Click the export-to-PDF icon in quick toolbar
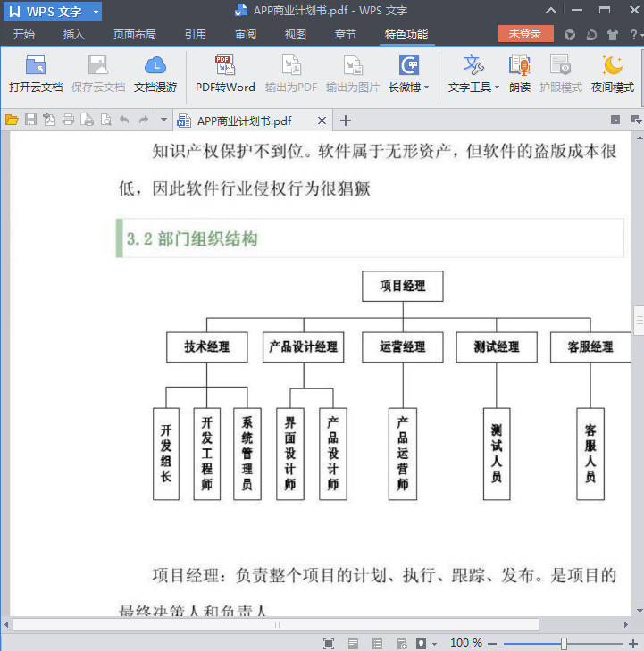This screenshot has height=651, width=644. tap(49, 120)
